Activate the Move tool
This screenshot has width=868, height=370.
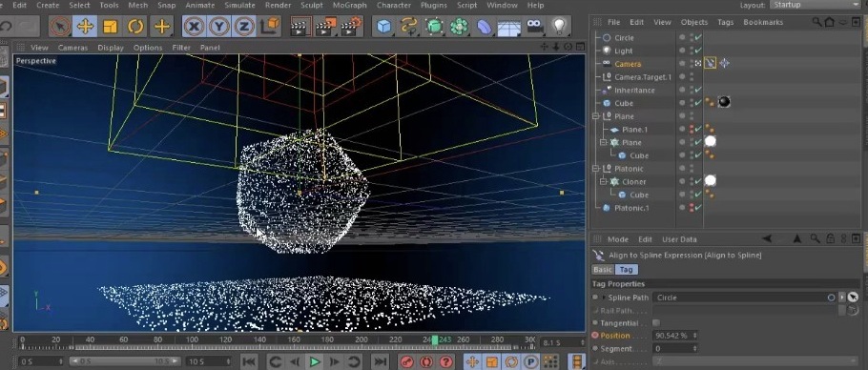(x=85, y=26)
